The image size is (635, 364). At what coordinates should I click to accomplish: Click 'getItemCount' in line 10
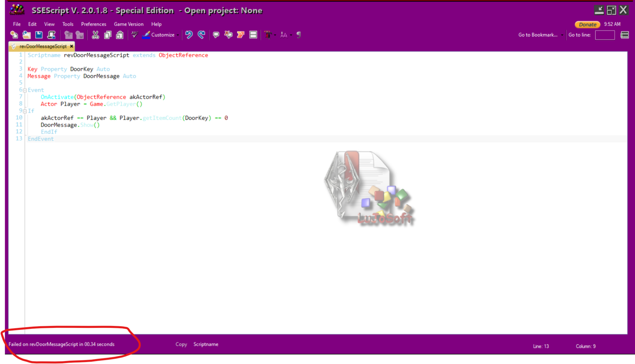pos(162,118)
